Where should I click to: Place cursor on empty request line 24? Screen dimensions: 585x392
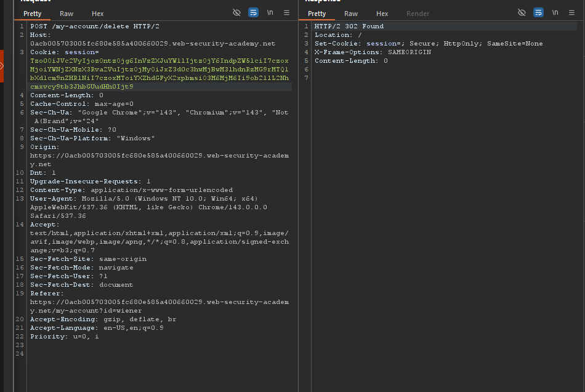pos(159,353)
